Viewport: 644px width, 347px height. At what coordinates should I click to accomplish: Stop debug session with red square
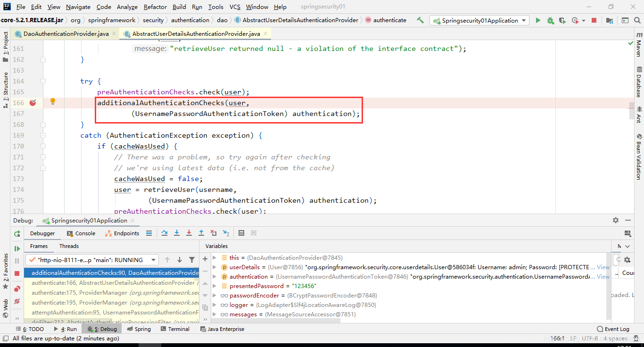pos(17,273)
